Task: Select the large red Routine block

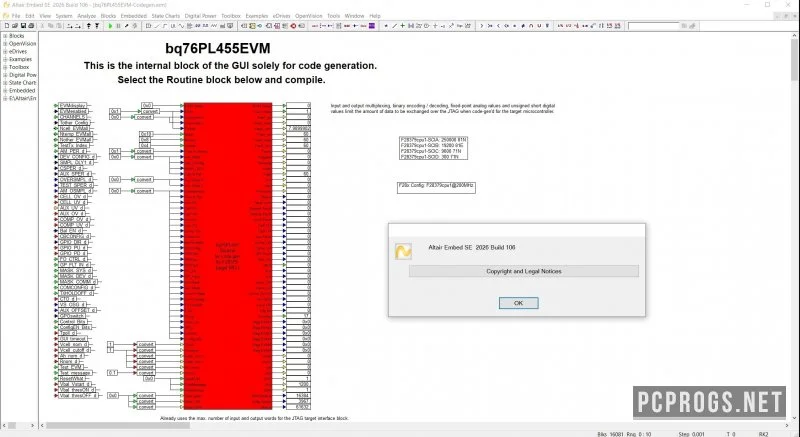Action: tap(228, 255)
